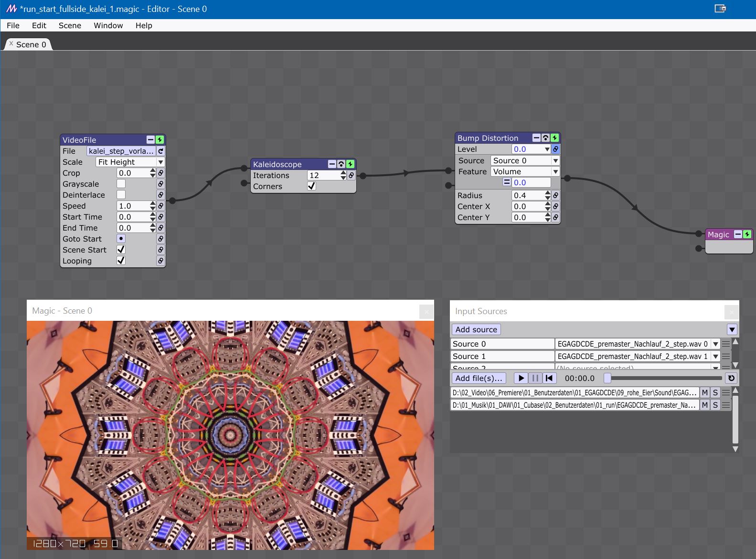Click the link icon next to Scene Start
The image size is (756, 559).
click(161, 250)
